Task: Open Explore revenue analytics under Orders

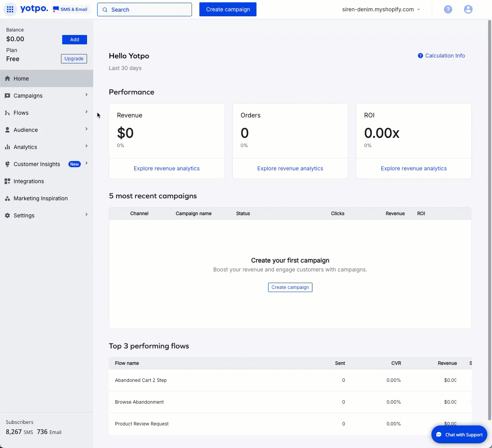Action: [290, 168]
